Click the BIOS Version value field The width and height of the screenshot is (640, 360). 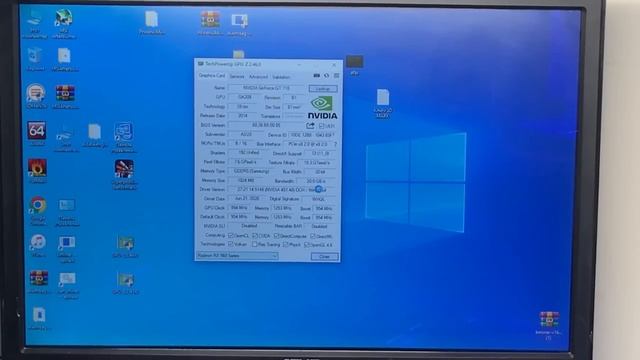(266, 125)
